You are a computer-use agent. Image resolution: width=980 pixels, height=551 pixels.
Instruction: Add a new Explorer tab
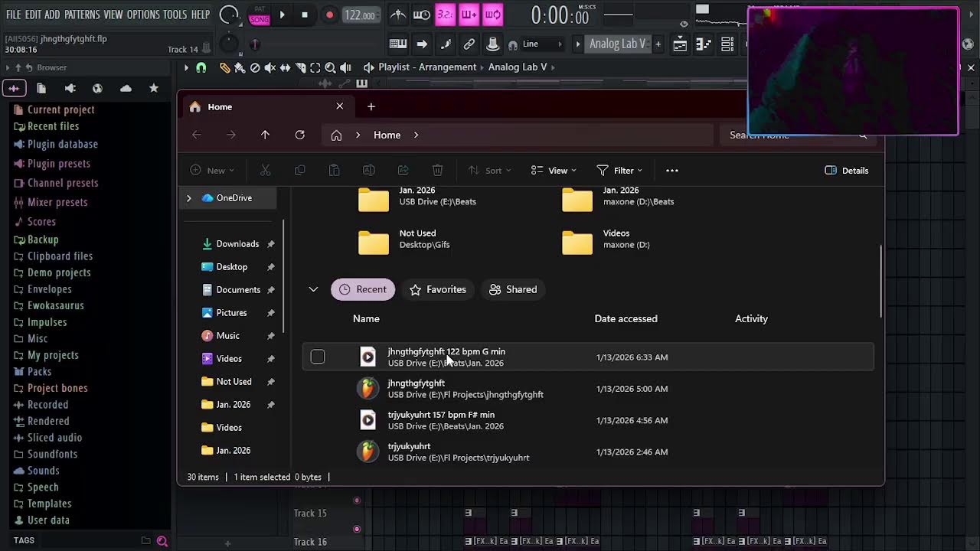coord(371,106)
